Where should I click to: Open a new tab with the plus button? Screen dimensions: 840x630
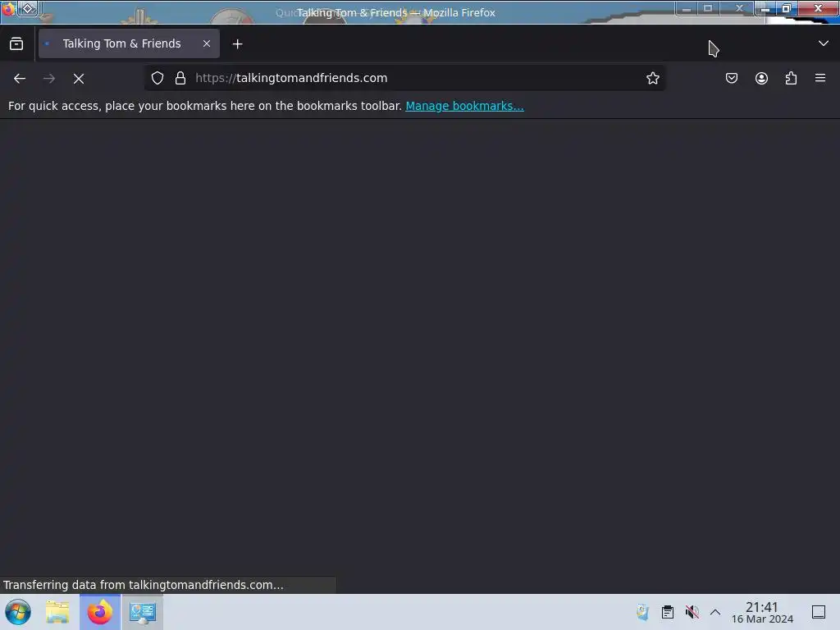click(x=237, y=44)
